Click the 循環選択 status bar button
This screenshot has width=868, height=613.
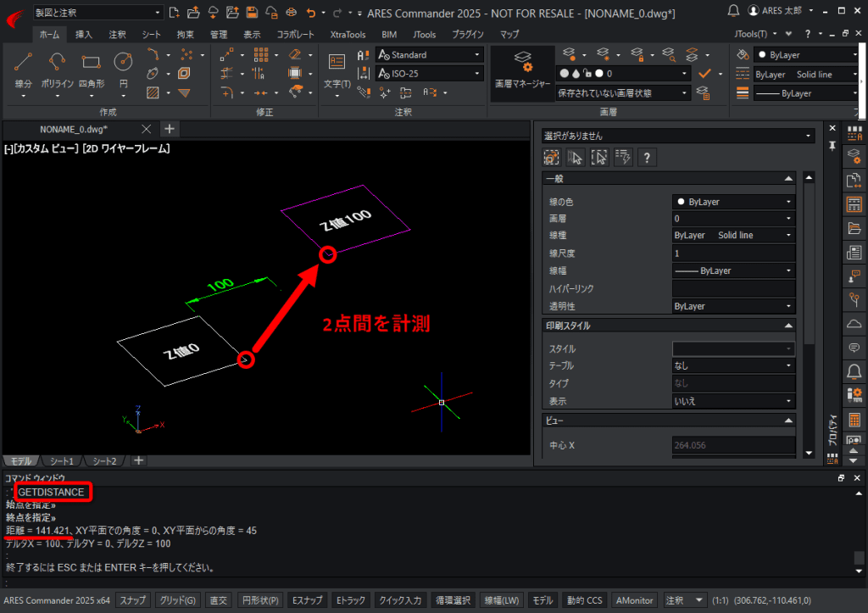453,600
